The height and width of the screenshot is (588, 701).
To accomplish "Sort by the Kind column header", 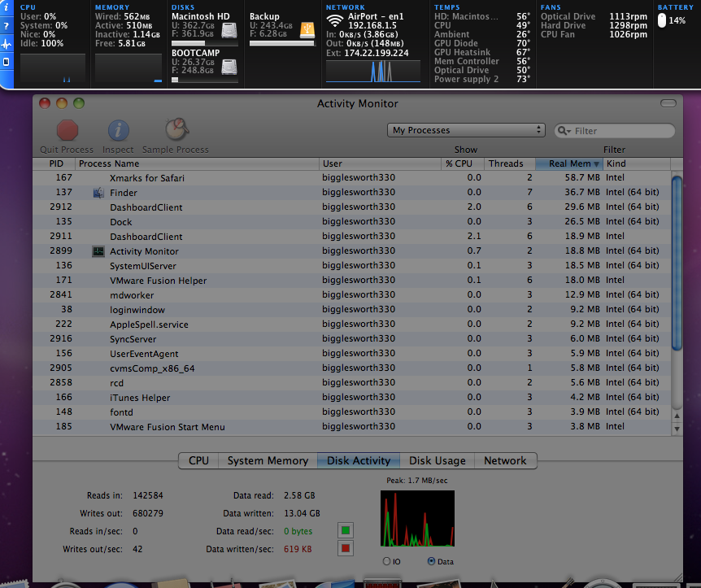I will [637, 163].
